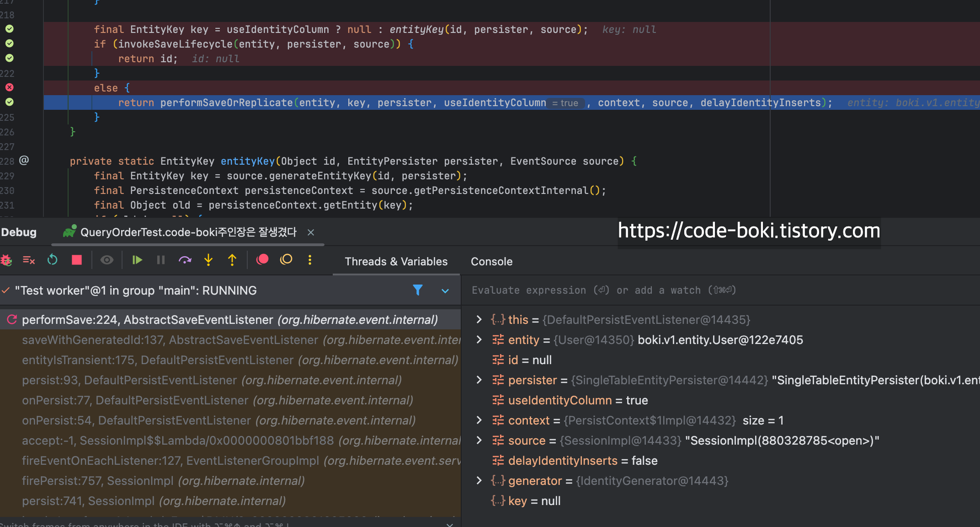Click the Step Over icon
This screenshot has height=527, width=980.
tap(185, 260)
